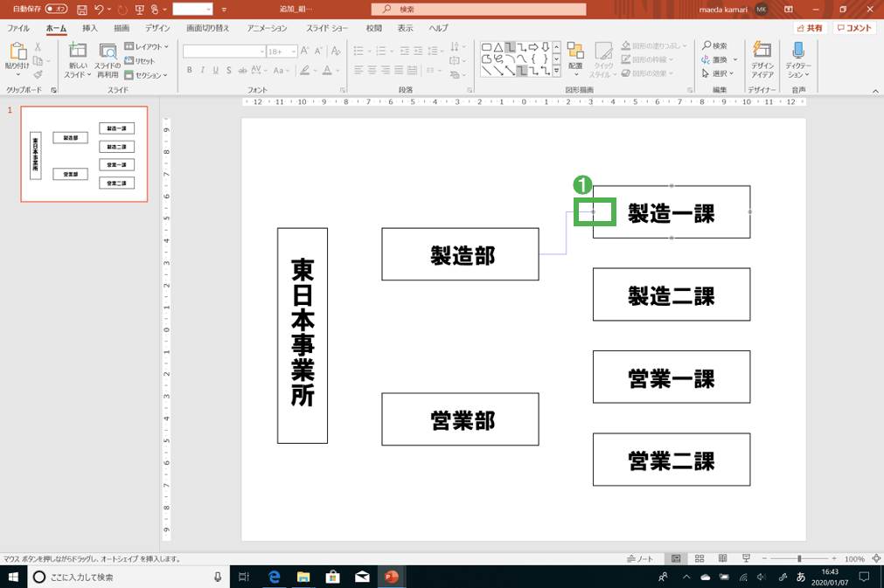884x588 pixels.
Task: Open the 挿入 tab
Action: pyautogui.click(x=90, y=28)
